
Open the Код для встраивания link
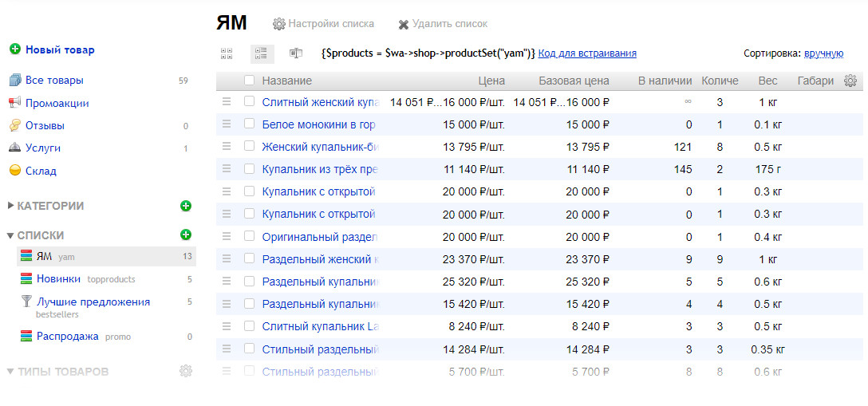pyautogui.click(x=587, y=53)
